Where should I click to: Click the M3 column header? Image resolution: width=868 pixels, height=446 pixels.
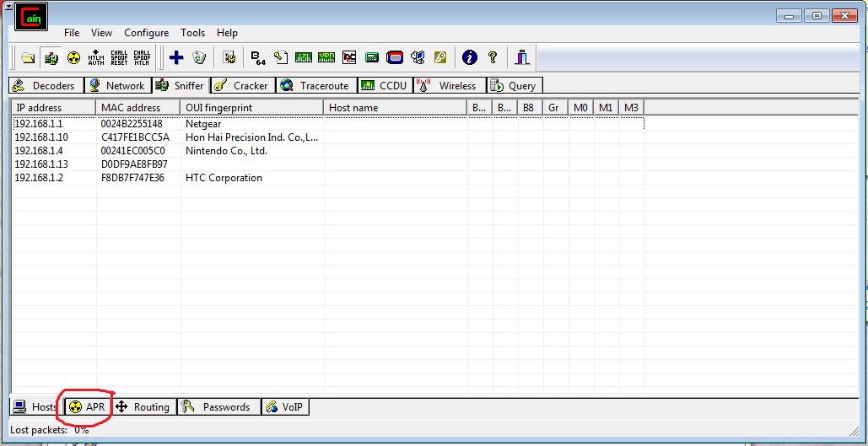632,108
